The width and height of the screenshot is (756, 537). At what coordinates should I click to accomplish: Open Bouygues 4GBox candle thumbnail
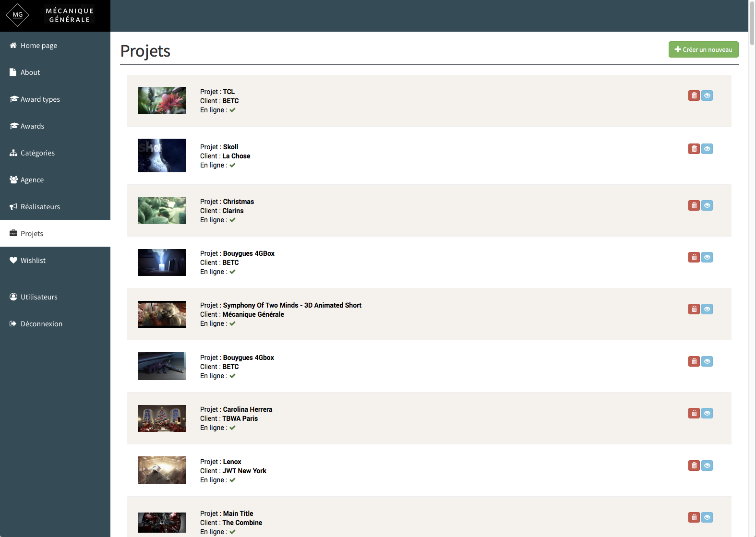(x=162, y=263)
